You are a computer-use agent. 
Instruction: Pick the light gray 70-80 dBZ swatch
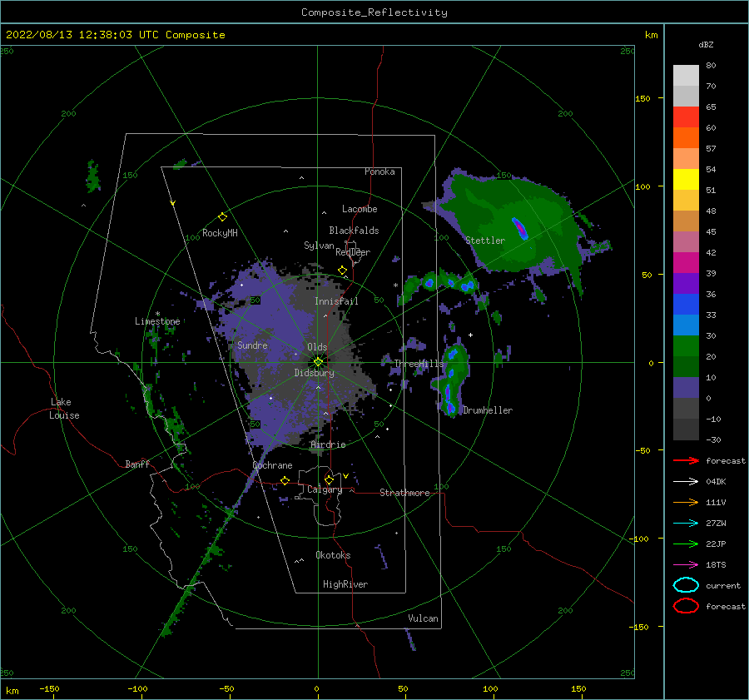(x=686, y=75)
